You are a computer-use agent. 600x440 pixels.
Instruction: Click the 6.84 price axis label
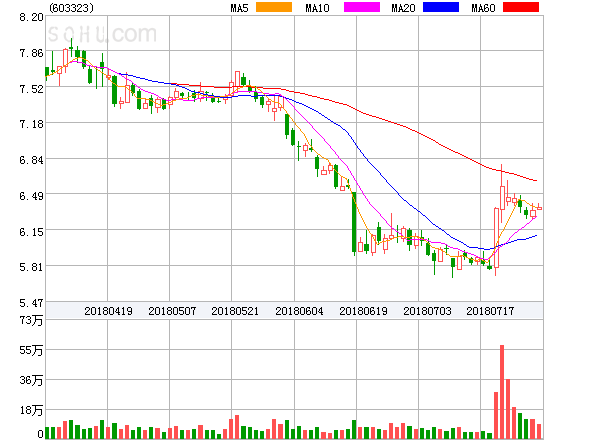(x=31, y=160)
